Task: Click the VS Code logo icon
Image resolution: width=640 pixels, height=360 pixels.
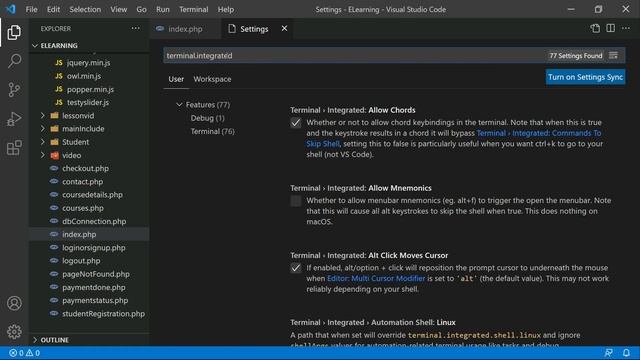Action: [x=11, y=9]
